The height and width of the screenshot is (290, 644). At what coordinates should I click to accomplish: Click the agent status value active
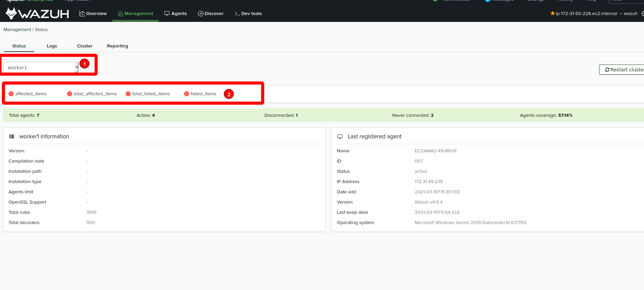pos(421,171)
